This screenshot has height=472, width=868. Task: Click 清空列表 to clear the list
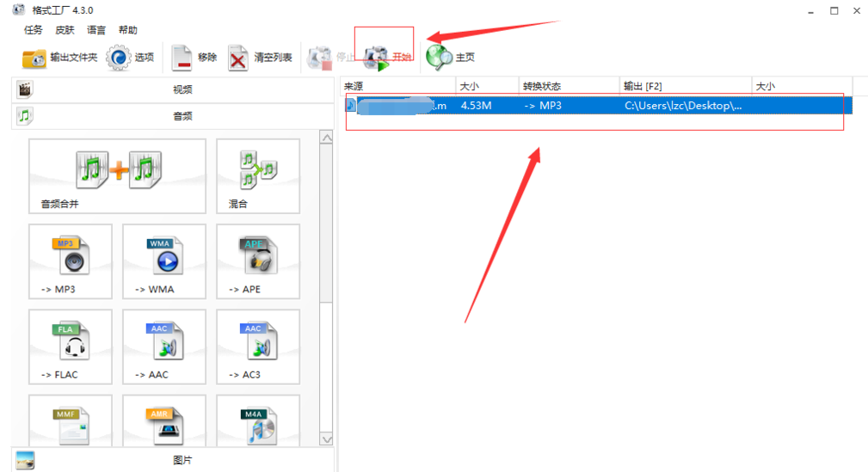[260, 58]
